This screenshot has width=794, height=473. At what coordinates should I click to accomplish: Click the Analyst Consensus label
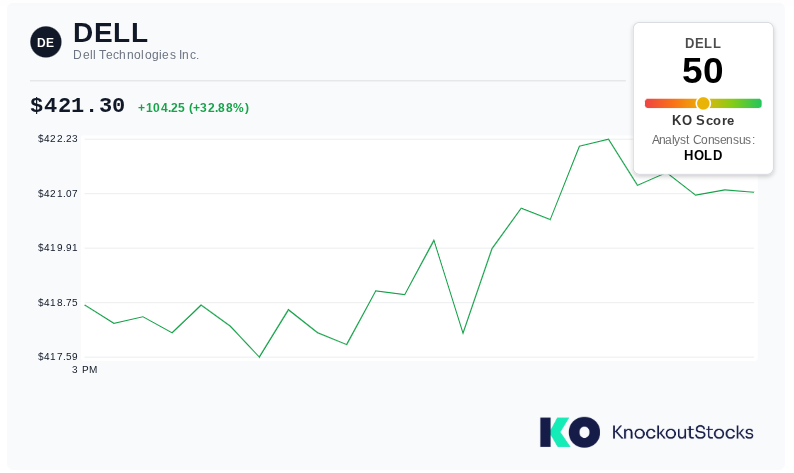pos(703,140)
